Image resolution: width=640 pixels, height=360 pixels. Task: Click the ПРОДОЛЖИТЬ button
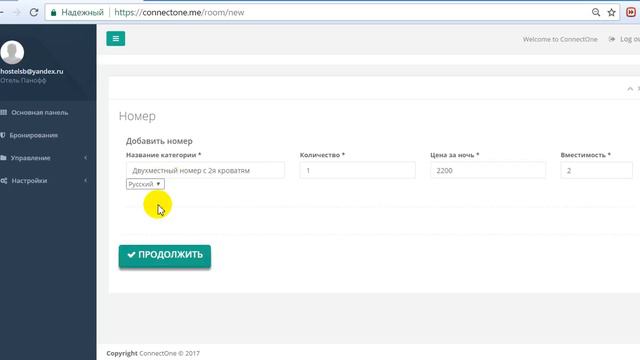click(x=165, y=256)
